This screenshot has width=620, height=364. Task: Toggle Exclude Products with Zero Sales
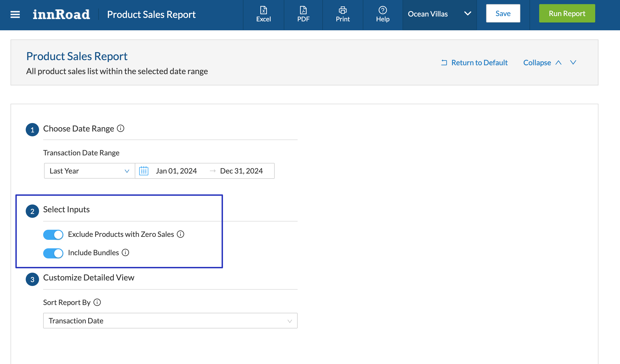53,234
